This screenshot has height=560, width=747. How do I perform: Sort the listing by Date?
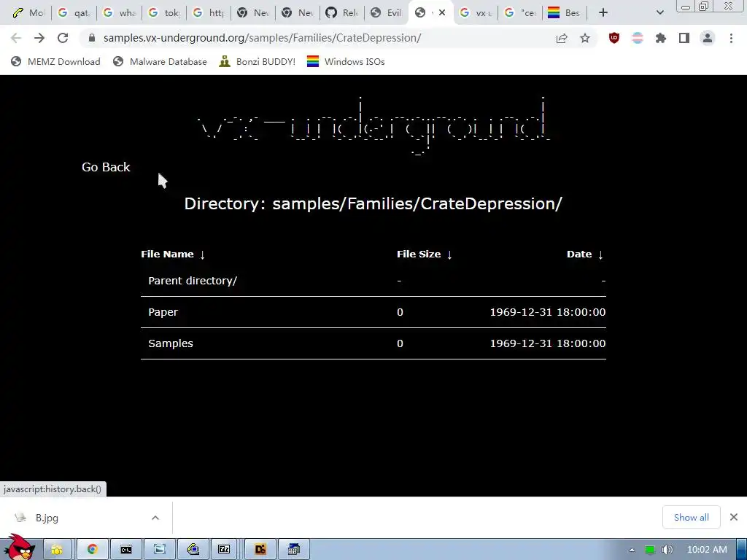pos(586,254)
